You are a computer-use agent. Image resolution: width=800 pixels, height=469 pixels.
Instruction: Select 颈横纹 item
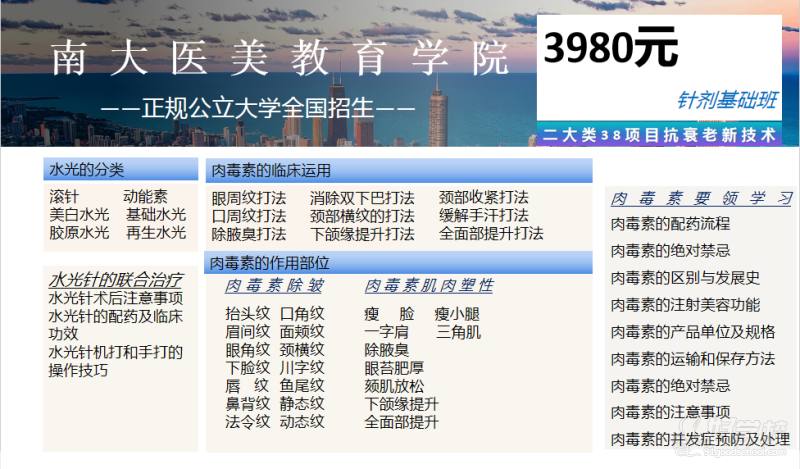(x=302, y=350)
